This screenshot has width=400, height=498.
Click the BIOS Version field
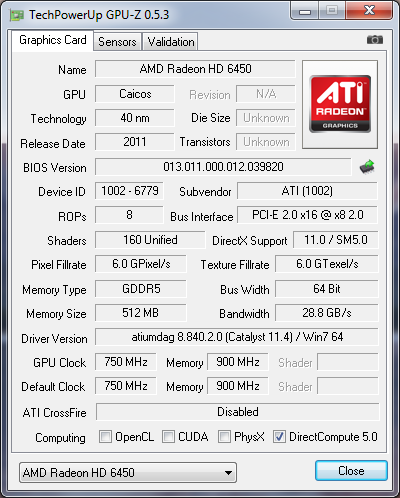pos(223,167)
